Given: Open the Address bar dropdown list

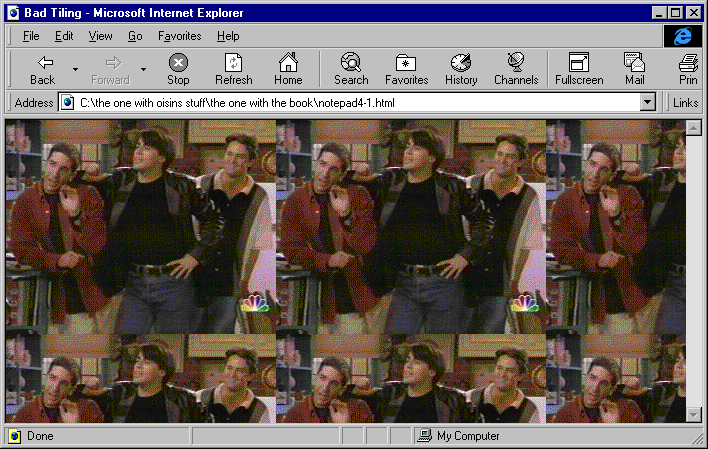Looking at the screenshot, I should [x=647, y=102].
